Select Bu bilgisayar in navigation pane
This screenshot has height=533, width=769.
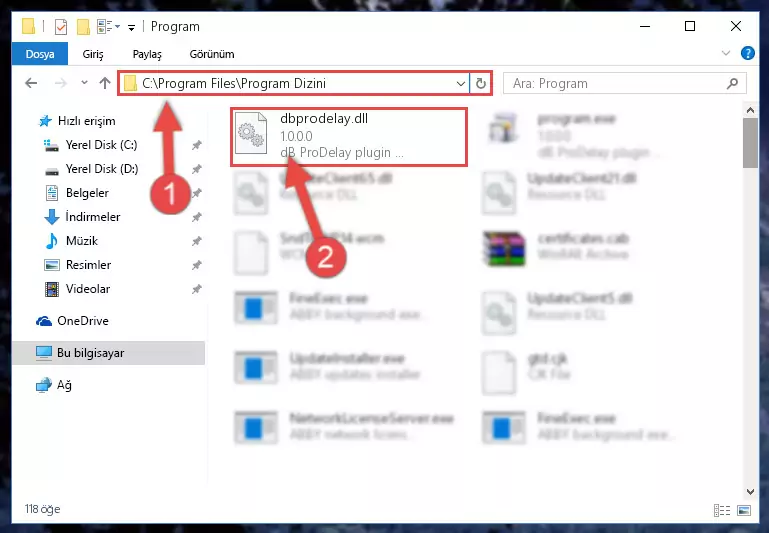(108, 353)
